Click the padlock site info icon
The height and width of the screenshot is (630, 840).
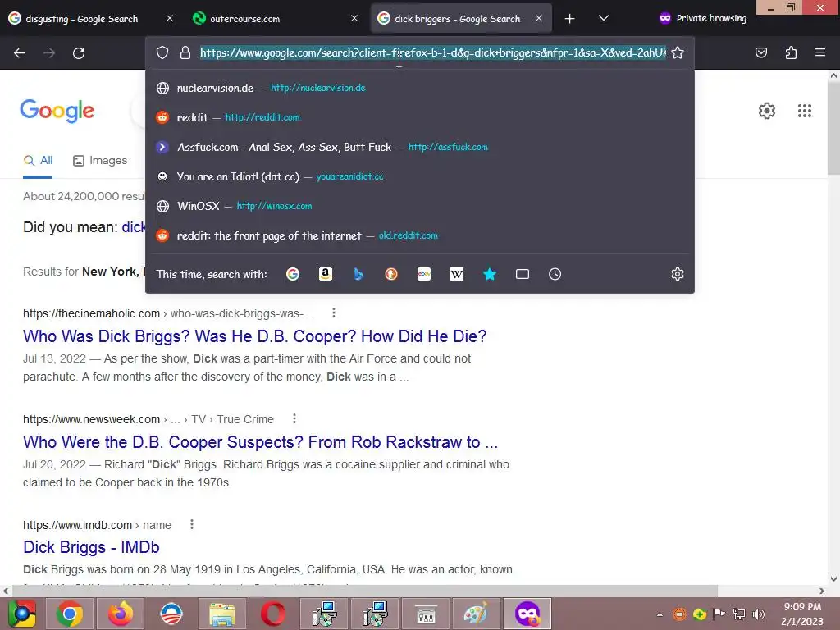(x=185, y=52)
